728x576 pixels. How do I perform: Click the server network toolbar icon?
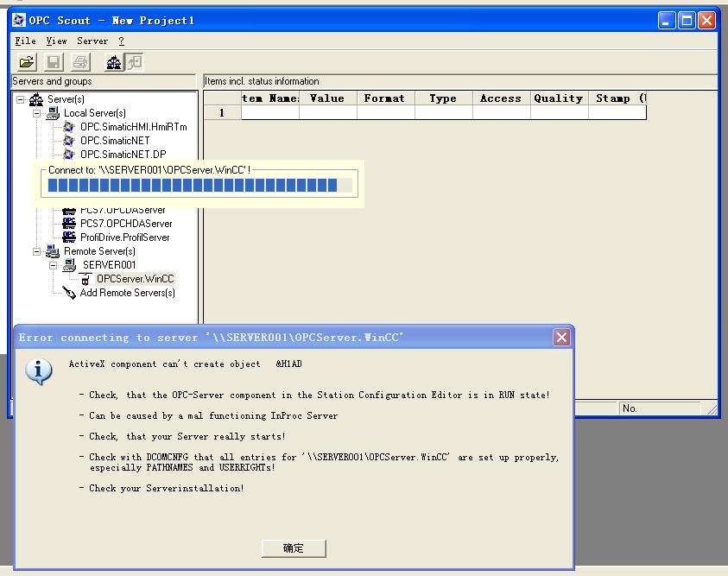[x=114, y=61]
